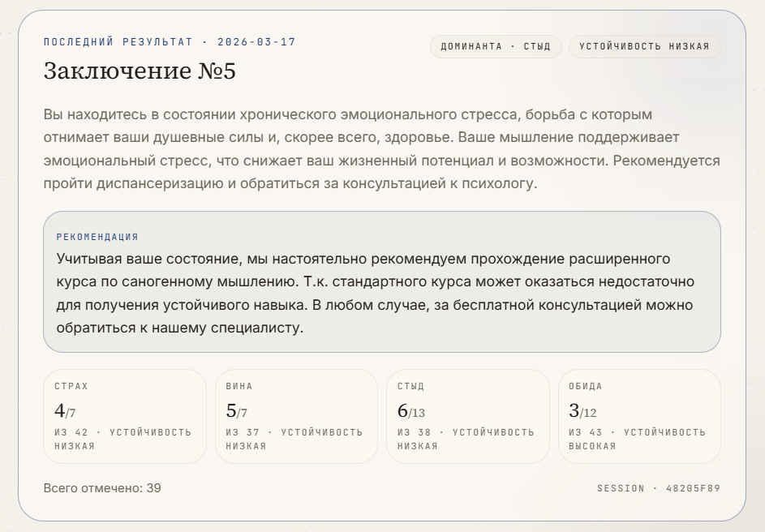Image resolution: width=765 pixels, height=532 pixels.
Task: Click the score 3/12 value
Action: [x=582, y=410]
